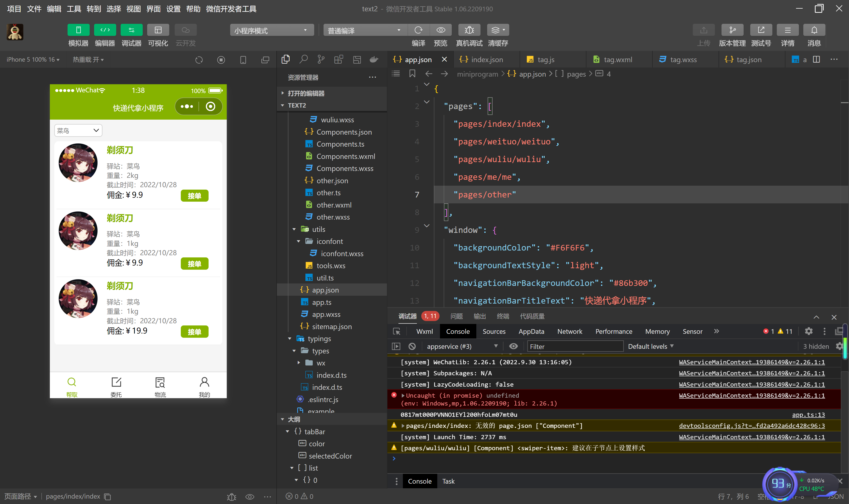This screenshot has height=504, width=849.
Task: Open the Tools menu (工具)
Action: [74, 9]
